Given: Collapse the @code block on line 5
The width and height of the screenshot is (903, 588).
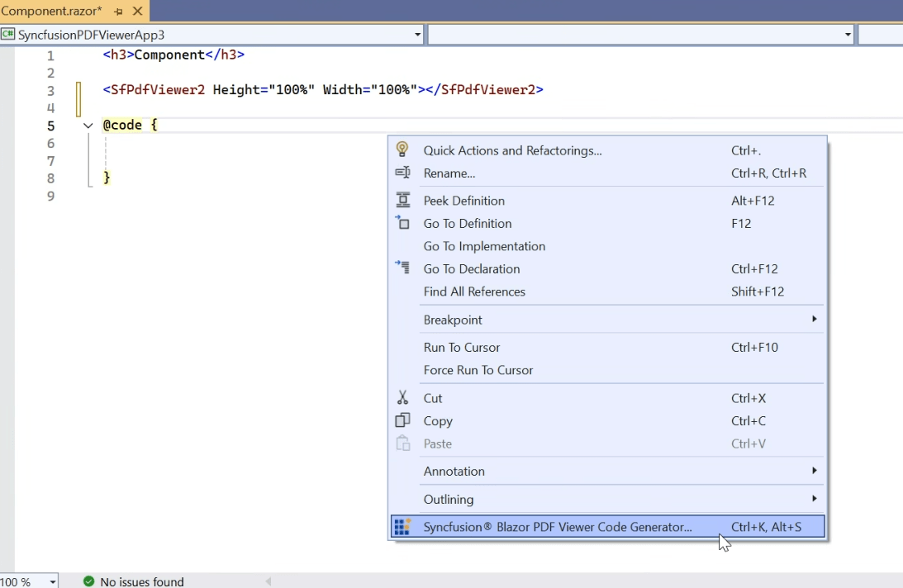Looking at the screenshot, I should tap(88, 125).
